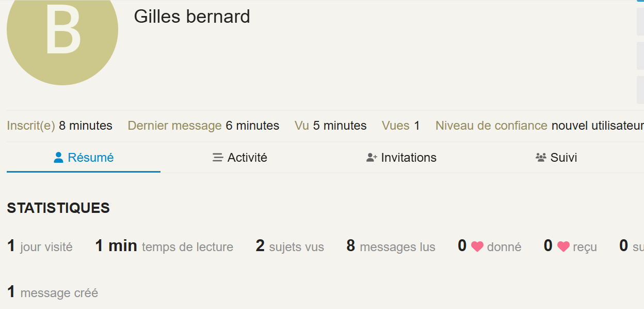Click the heart icon next to donné

[x=477, y=247]
